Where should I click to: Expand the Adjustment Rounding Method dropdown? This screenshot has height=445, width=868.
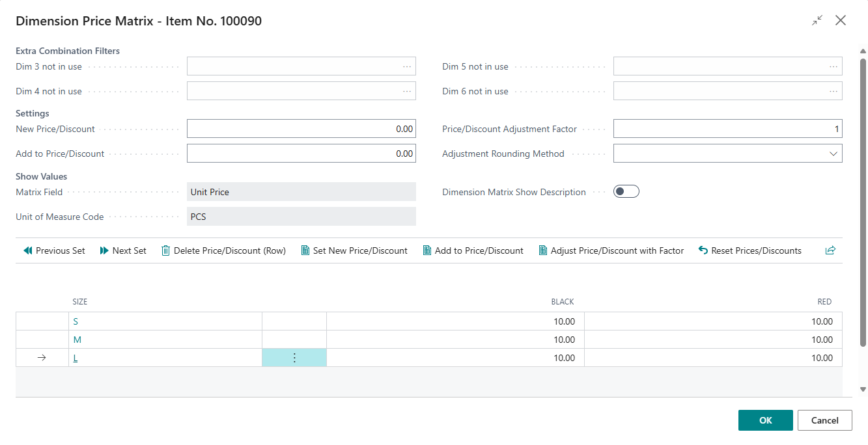833,154
